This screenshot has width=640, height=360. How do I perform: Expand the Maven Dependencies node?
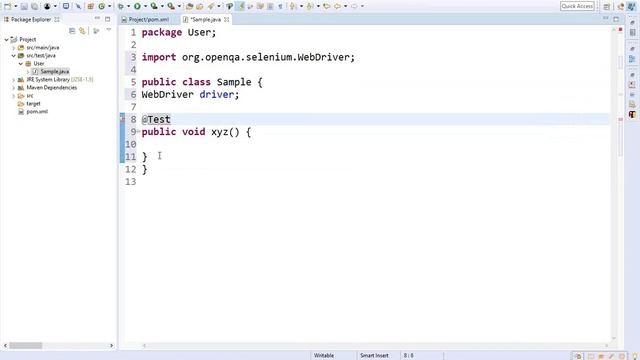pyautogui.click(x=13, y=88)
